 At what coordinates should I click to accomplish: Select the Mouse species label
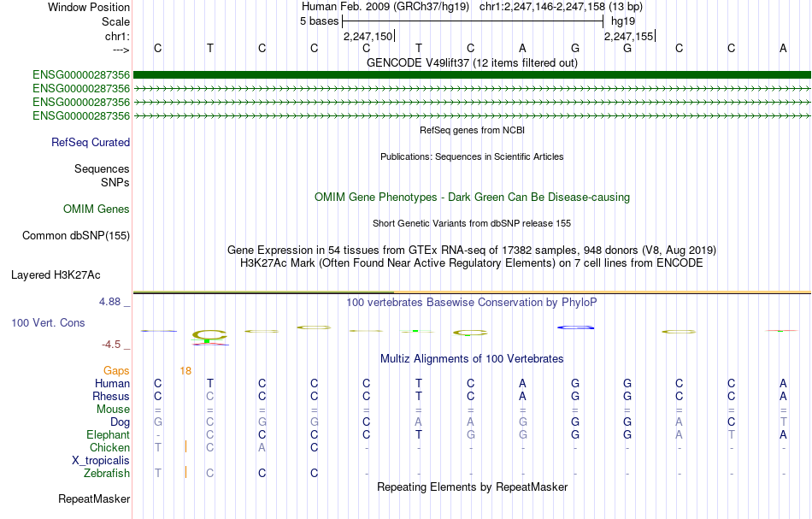pyautogui.click(x=113, y=410)
